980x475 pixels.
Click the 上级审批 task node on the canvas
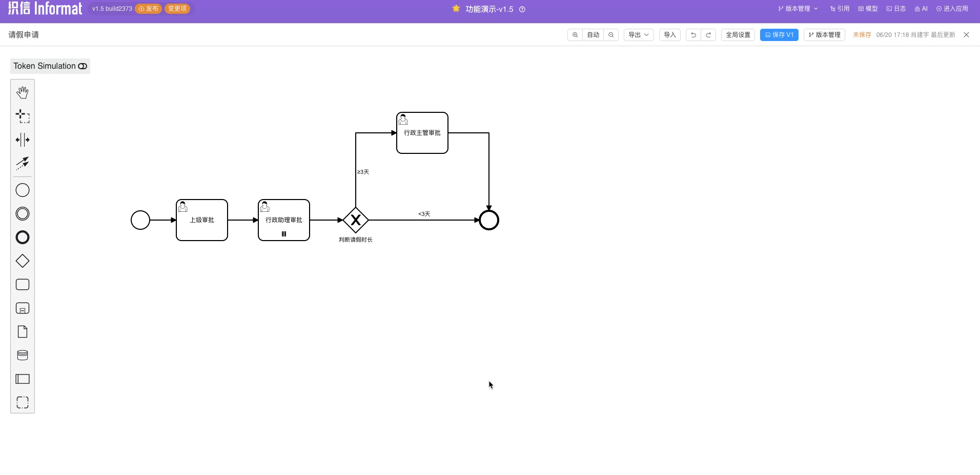(x=201, y=220)
